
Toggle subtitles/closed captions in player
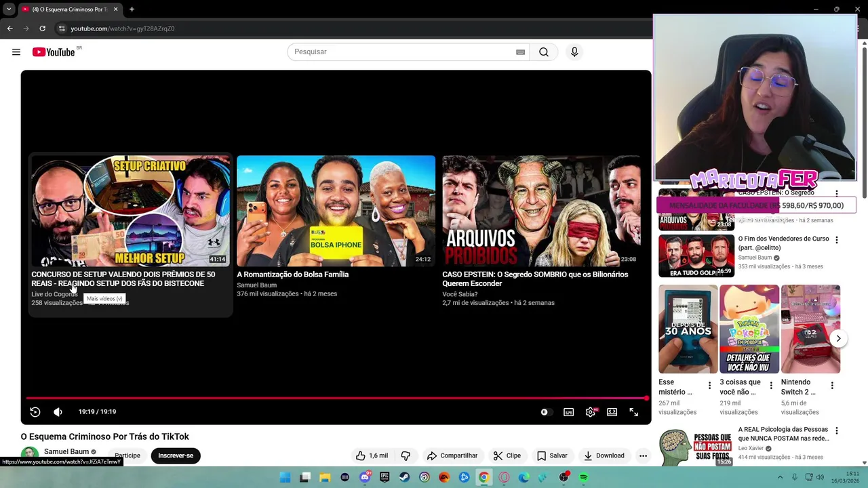tap(568, 411)
